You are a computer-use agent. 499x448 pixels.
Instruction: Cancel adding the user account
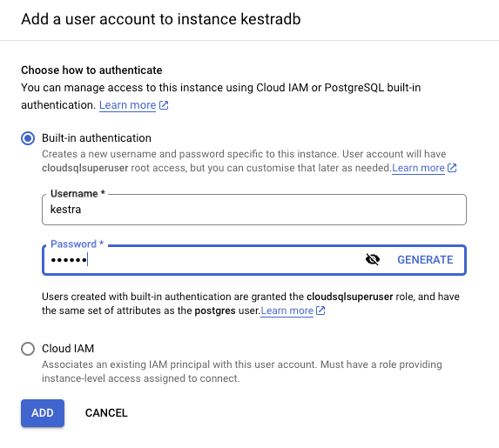click(106, 412)
